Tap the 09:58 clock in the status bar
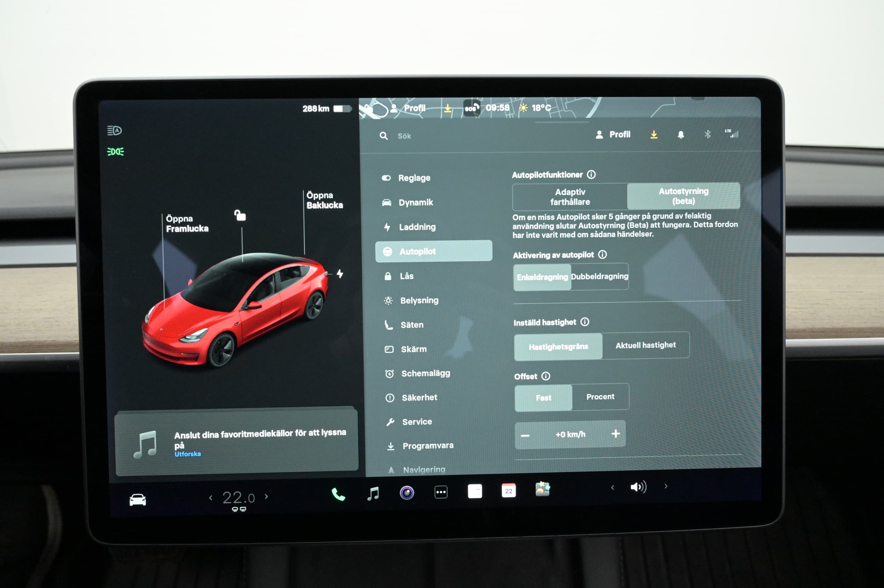This screenshot has width=884, height=588. [x=498, y=108]
